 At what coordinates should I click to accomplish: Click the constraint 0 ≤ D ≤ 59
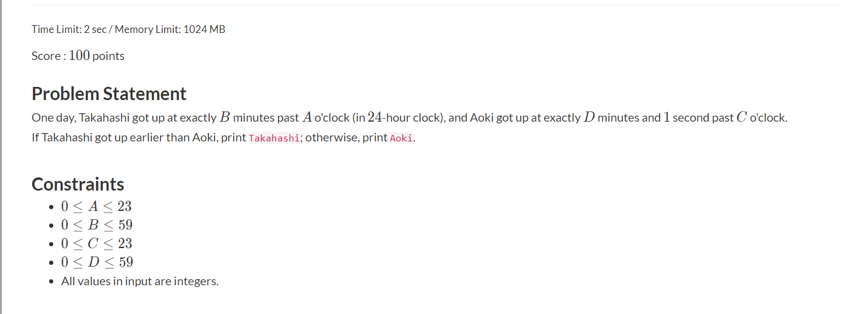click(97, 262)
